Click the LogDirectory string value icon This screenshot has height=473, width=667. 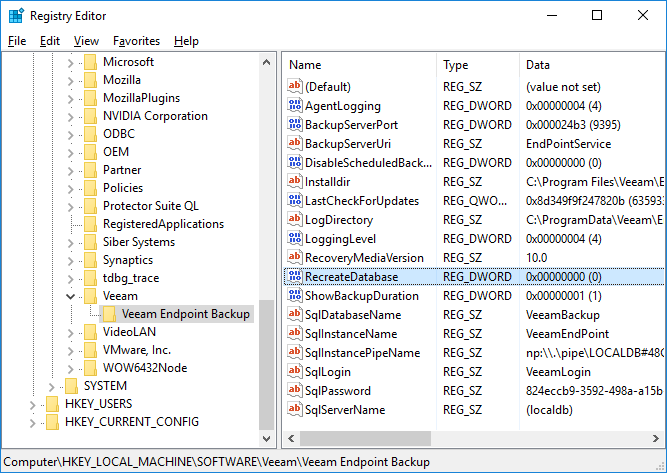pyautogui.click(x=295, y=219)
